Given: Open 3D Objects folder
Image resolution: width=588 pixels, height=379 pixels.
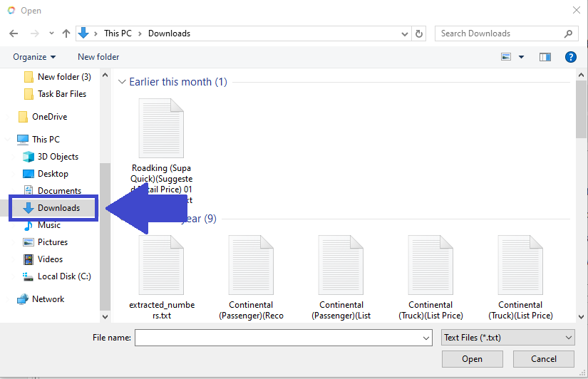Looking at the screenshot, I should click(x=51, y=157).
